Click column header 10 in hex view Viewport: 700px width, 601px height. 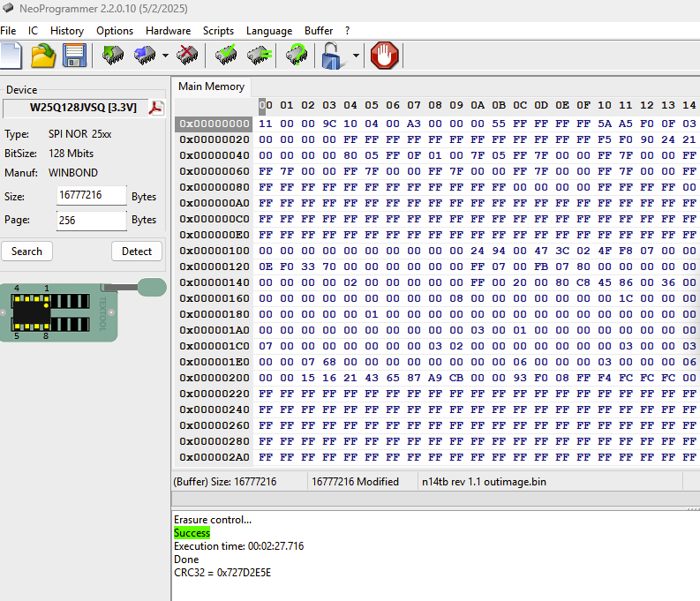[605, 105]
